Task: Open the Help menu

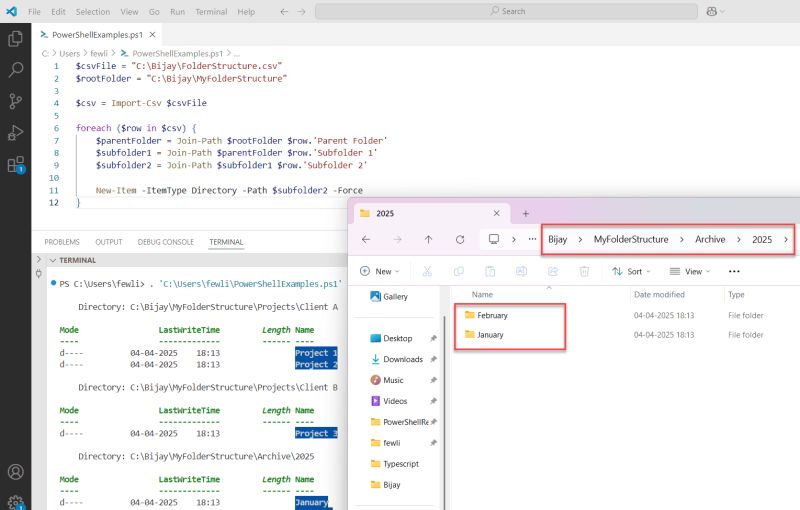Action: (x=246, y=11)
